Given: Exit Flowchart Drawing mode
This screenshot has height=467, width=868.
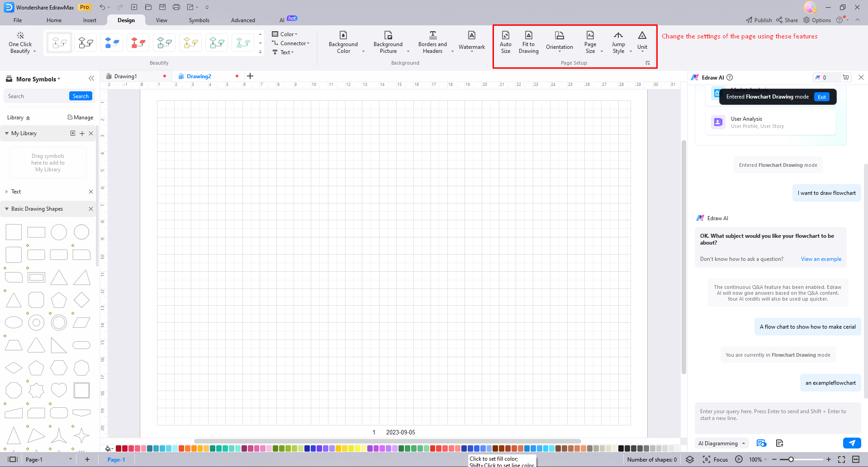Looking at the screenshot, I should pyautogui.click(x=822, y=97).
